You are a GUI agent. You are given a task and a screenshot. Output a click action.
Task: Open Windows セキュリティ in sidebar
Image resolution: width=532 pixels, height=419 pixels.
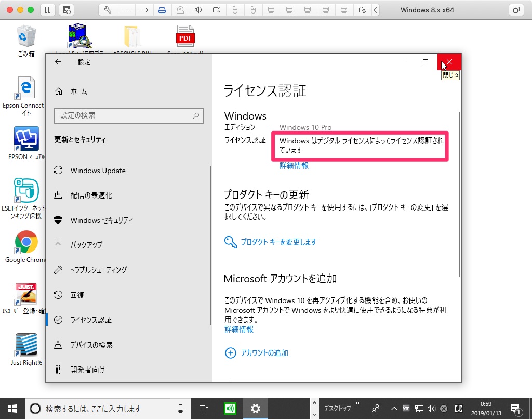(128, 220)
